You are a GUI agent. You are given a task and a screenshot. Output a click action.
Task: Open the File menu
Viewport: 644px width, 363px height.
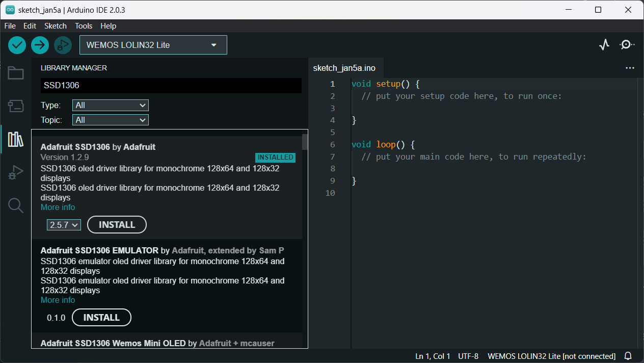[x=10, y=26]
